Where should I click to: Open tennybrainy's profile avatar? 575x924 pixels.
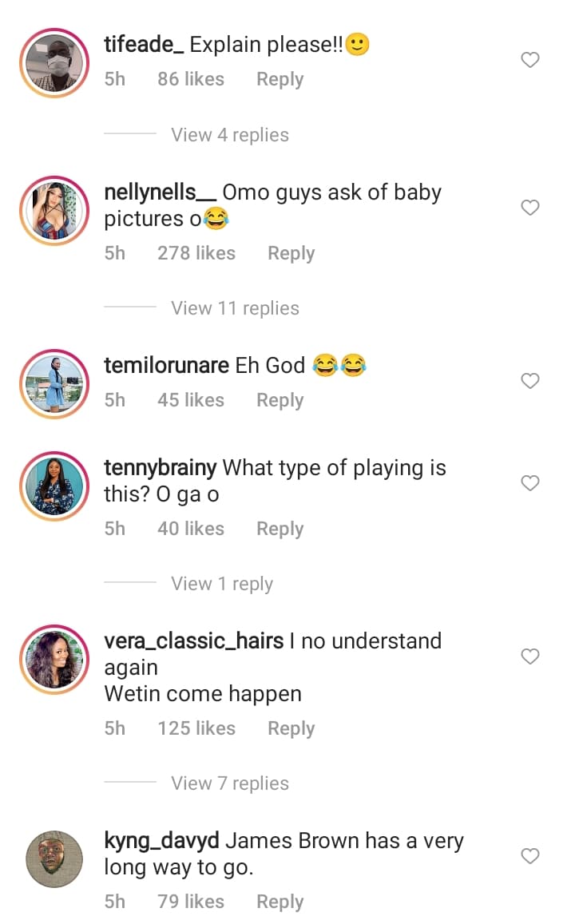click(x=54, y=486)
